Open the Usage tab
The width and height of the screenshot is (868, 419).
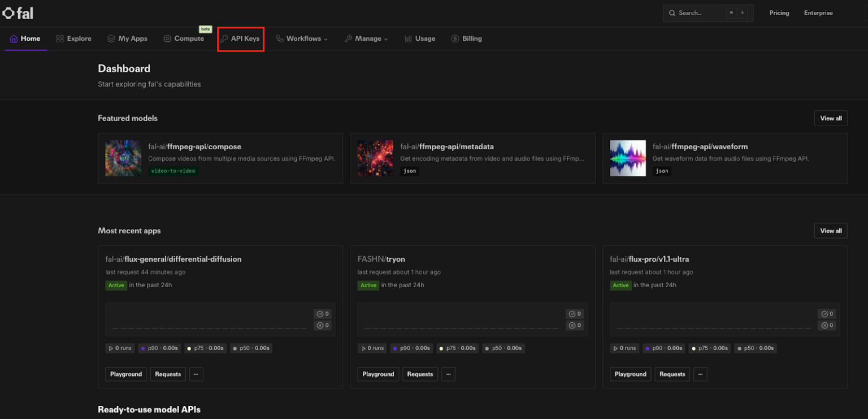point(420,38)
